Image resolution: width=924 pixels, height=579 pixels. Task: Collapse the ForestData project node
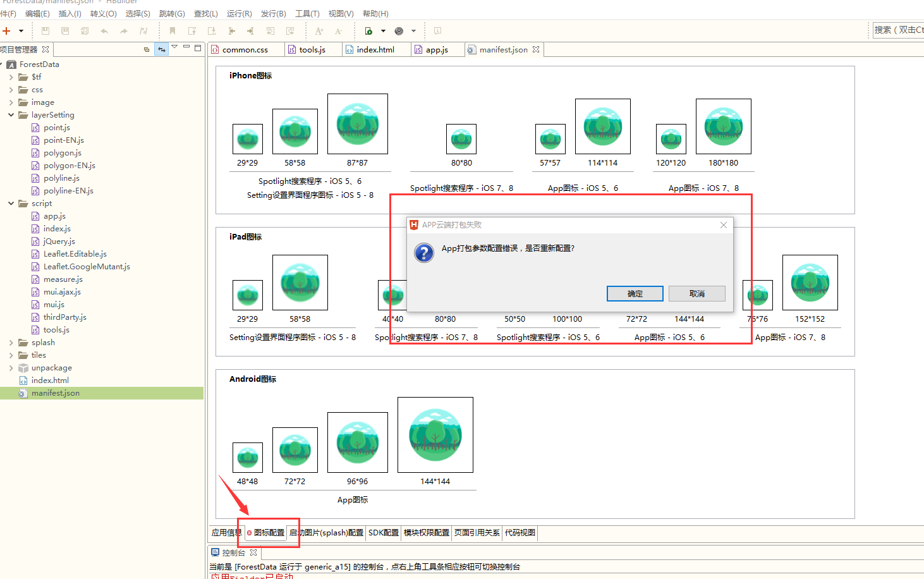coord(2,64)
